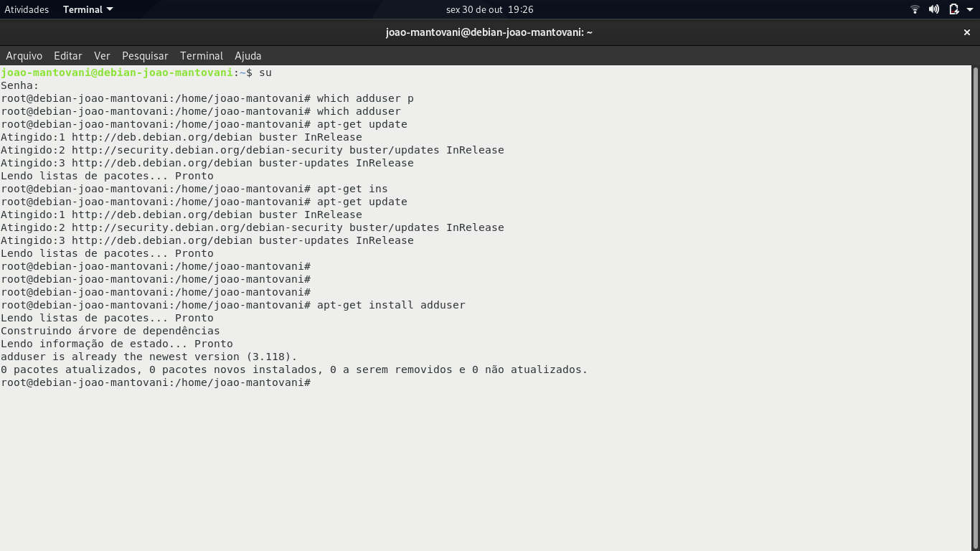Click 'adduser is already the newest version' line
The image size is (980, 551).
149,357
